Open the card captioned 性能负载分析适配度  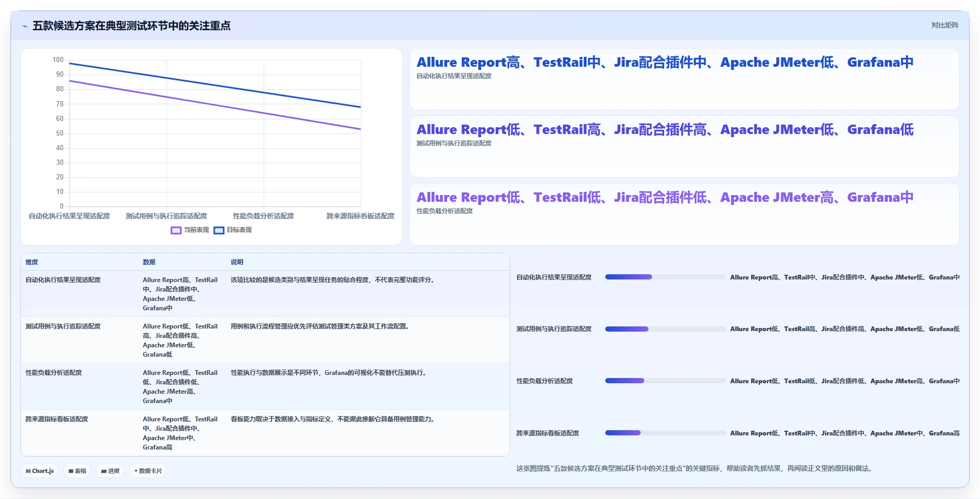(x=684, y=214)
